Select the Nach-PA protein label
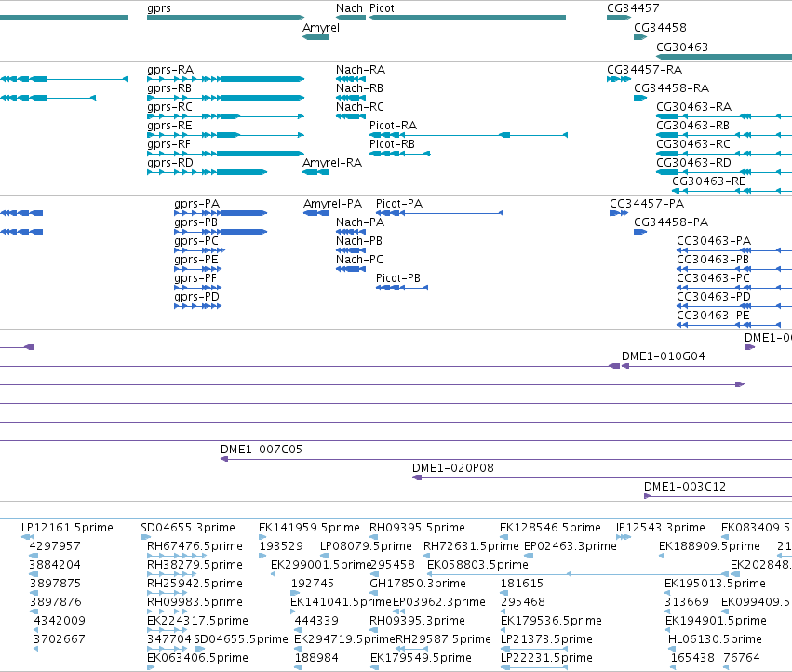Image resolution: width=792 pixels, height=672 pixels. coord(360,222)
